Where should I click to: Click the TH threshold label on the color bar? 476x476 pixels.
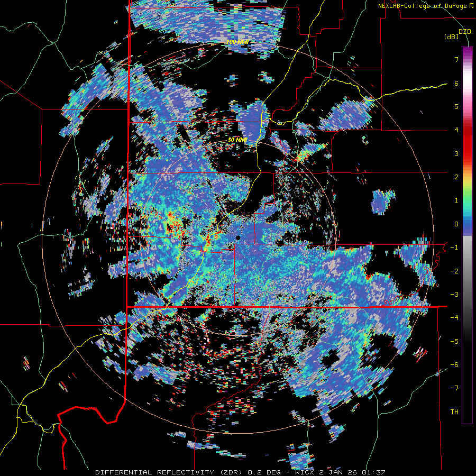point(454,411)
